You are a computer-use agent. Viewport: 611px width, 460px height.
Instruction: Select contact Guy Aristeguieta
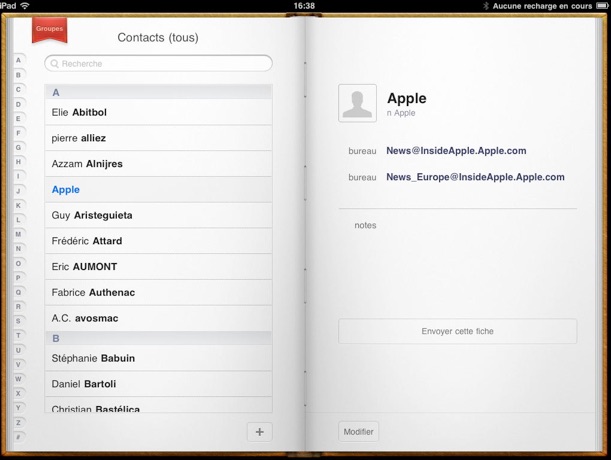click(158, 215)
